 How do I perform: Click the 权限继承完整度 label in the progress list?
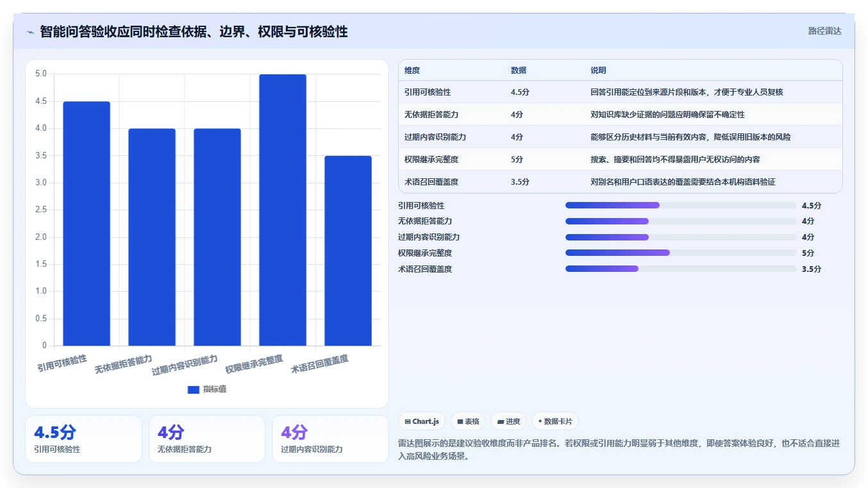pyautogui.click(x=425, y=253)
